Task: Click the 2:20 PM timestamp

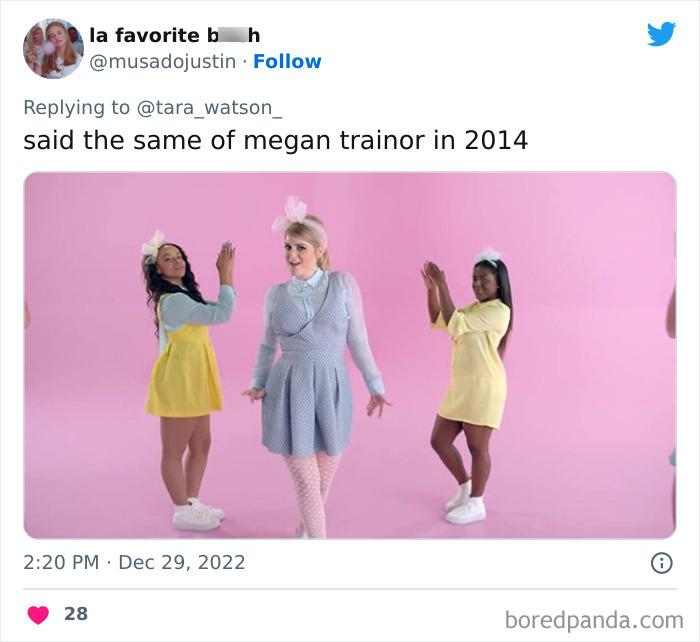Action: coord(61,563)
